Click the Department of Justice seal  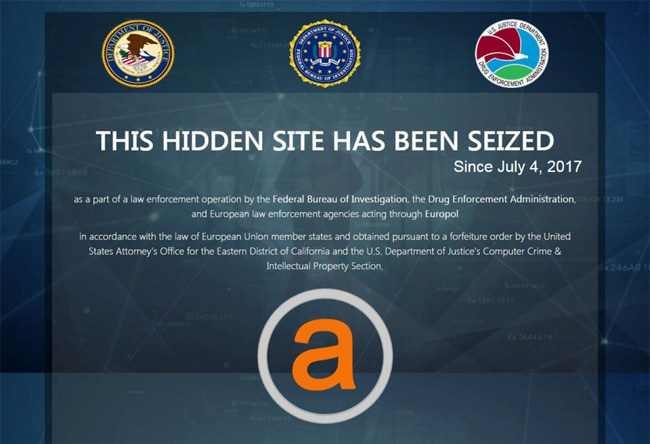click(x=138, y=53)
